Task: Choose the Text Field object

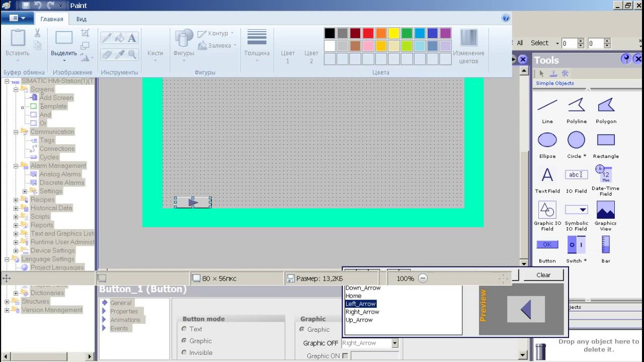Action: 547,180
